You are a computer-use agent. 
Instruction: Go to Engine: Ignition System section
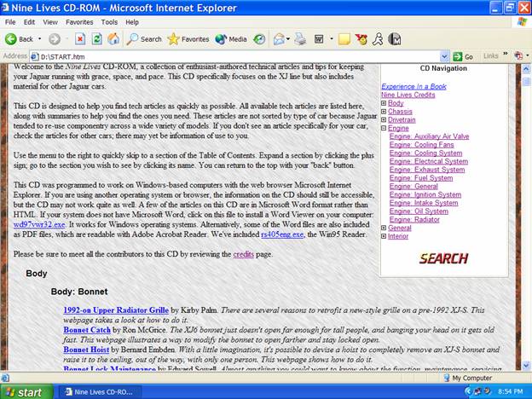[x=425, y=194]
